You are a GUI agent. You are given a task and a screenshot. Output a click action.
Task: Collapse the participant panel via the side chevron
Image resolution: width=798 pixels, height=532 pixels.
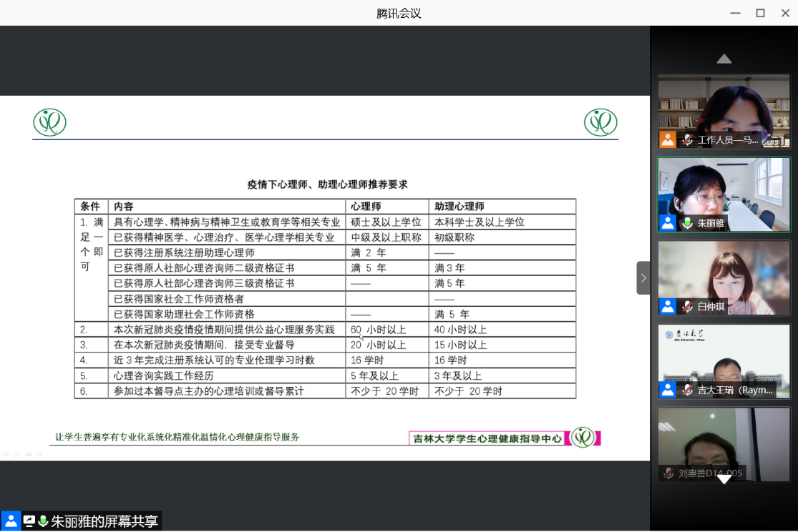(x=643, y=277)
